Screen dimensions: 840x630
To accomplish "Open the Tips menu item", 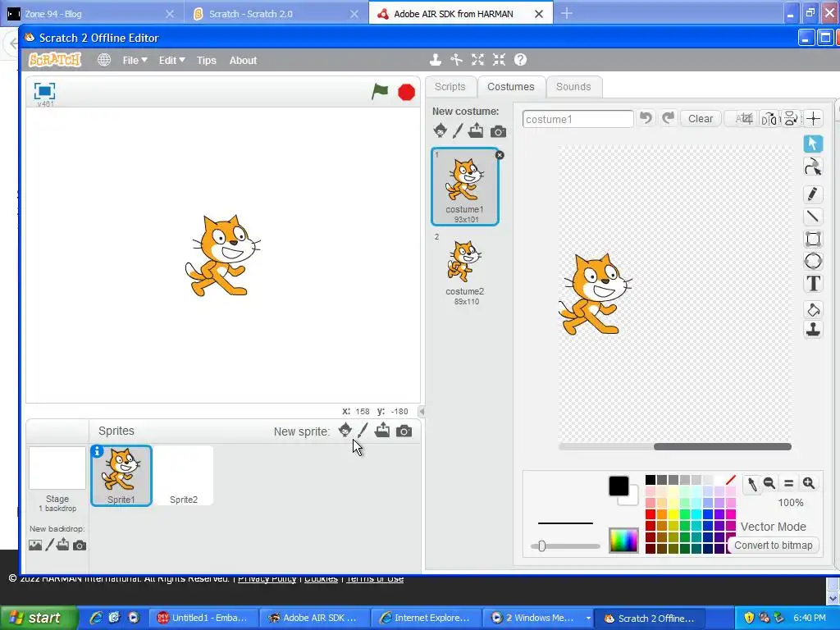I will [x=206, y=61].
